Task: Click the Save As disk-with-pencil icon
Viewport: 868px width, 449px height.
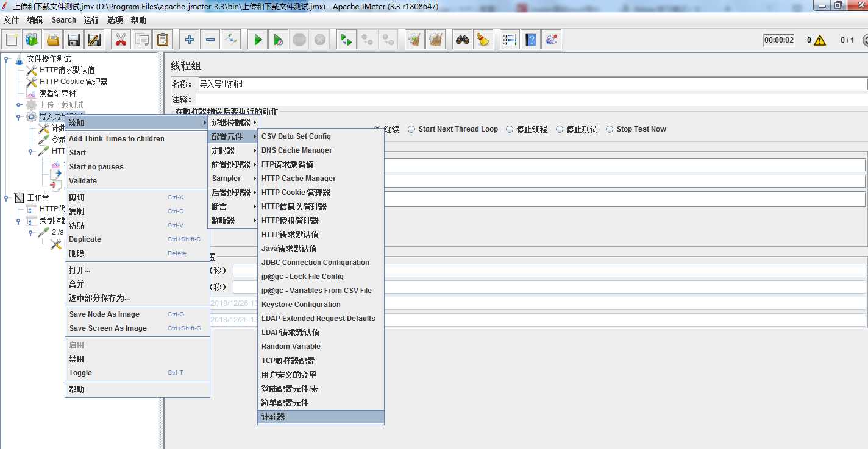Action: [94, 40]
